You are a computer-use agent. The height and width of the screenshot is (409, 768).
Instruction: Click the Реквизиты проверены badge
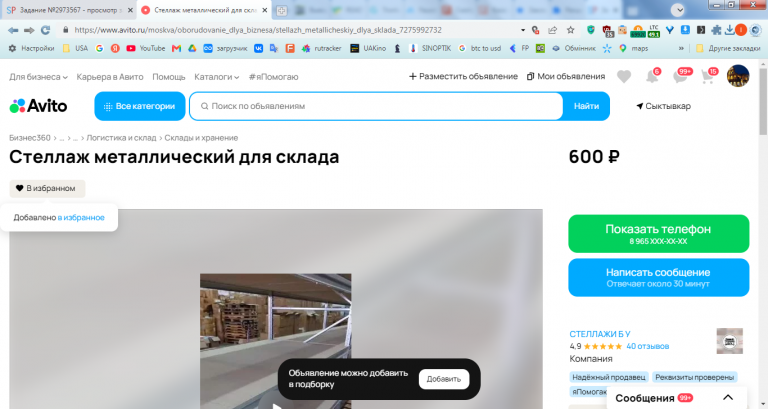click(x=694, y=377)
